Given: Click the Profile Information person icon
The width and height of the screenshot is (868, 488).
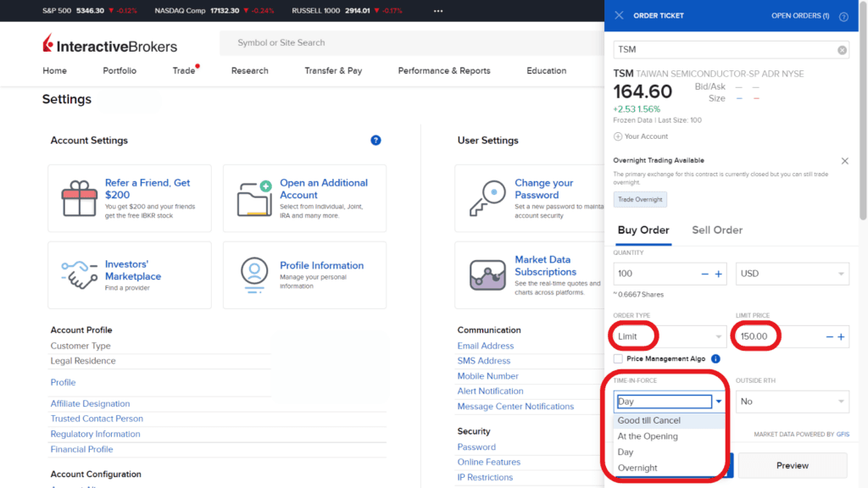Looking at the screenshot, I should pyautogui.click(x=256, y=273).
